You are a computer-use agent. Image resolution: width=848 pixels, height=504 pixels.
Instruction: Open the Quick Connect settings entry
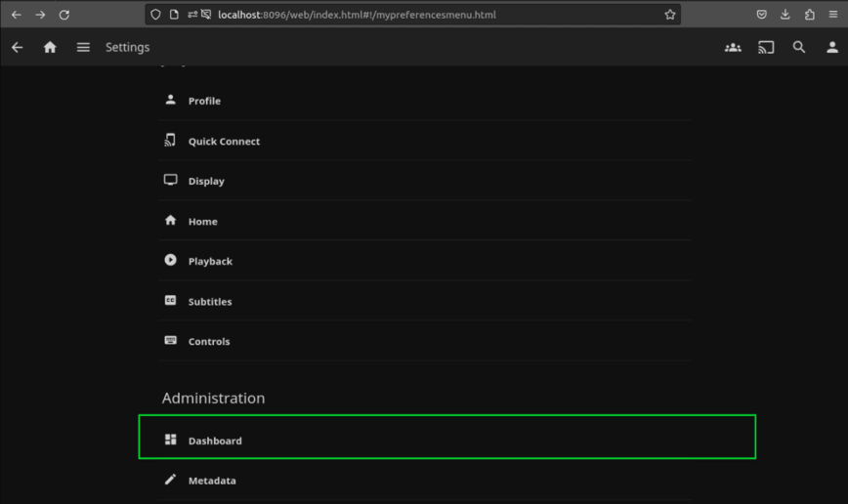[x=425, y=141]
